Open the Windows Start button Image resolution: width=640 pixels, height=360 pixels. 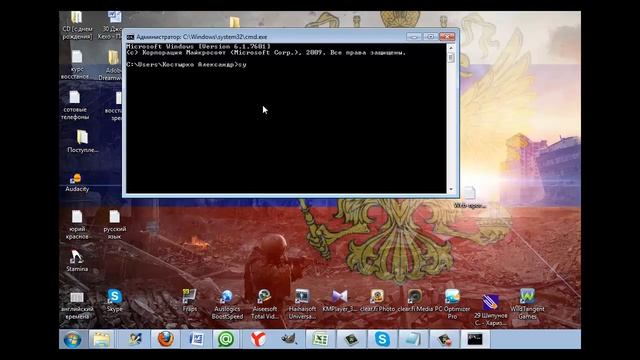pos(72,340)
